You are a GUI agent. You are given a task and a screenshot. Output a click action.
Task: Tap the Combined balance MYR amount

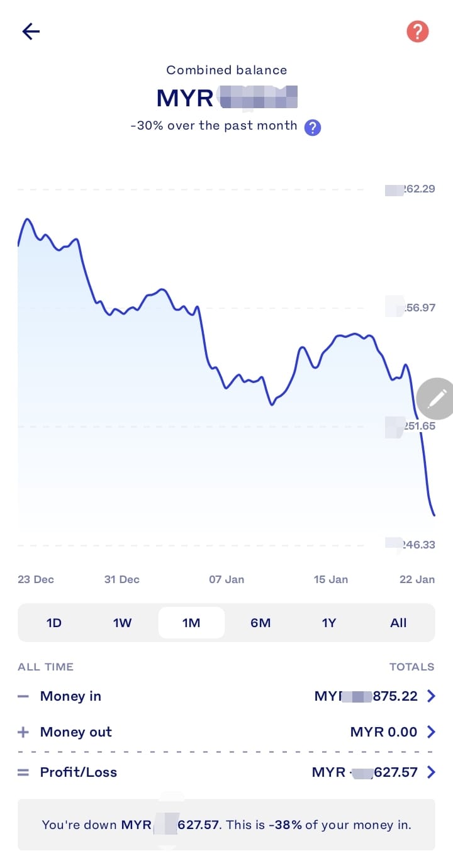pyautogui.click(x=226, y=98)
